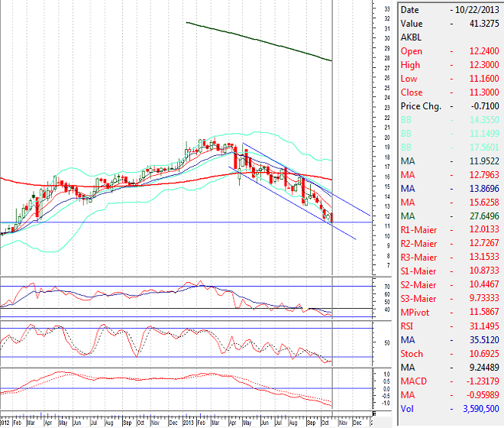Click the Price Chg. row

(x=451, y=106)
